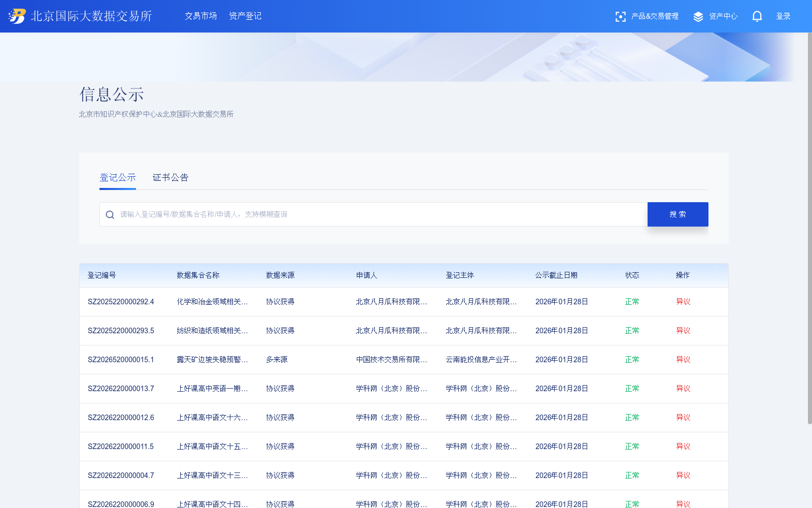Viewport: 812px width, 508px height.
Task: Click the 申请人 column header
Action: click(x=366, y=275)
